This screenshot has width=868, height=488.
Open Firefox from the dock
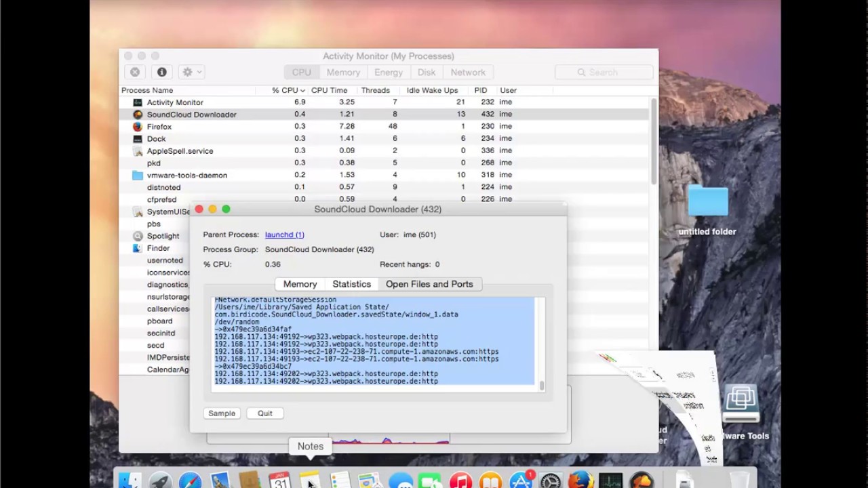tap(580, 481)
